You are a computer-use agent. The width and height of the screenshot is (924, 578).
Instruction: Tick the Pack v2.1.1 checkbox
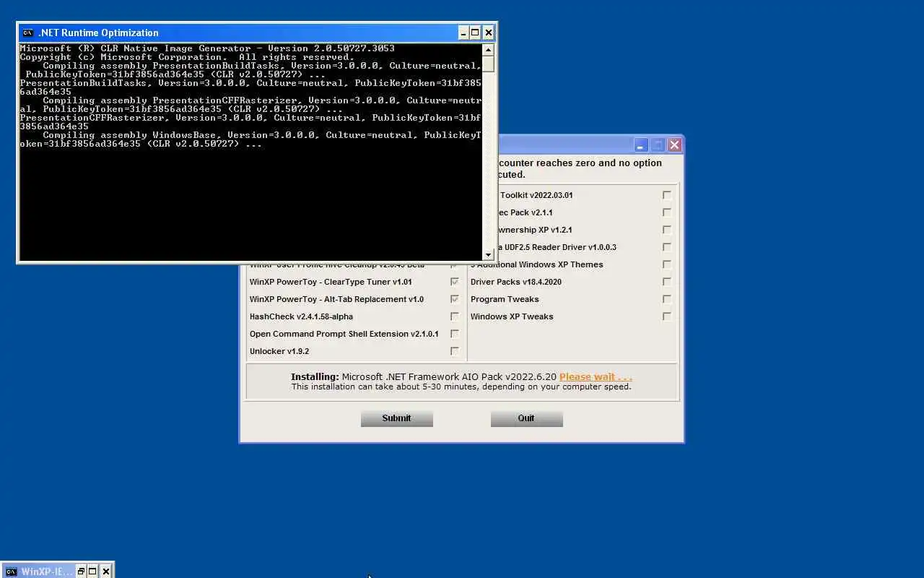667,212
